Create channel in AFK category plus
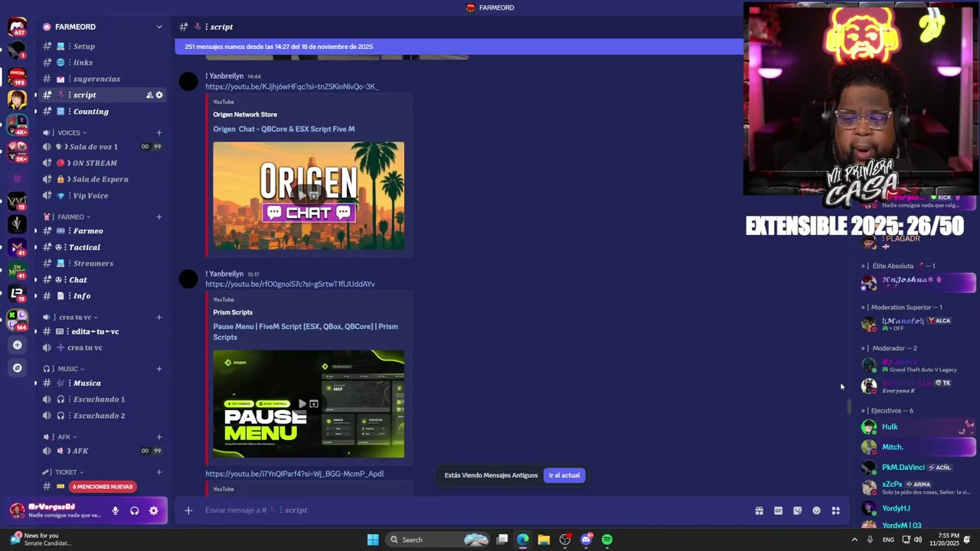The width and height of the screenshot is (980, 551). click(159, 437)
